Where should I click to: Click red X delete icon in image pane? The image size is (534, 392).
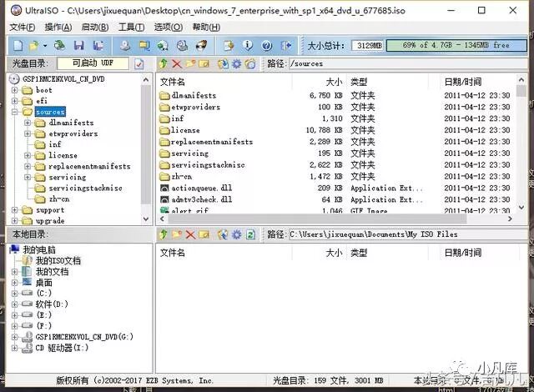(177, 63)
